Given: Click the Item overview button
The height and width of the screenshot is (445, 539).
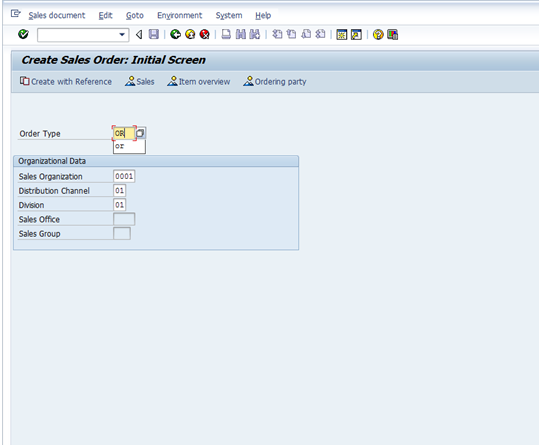Looking at the screenshot, I should (199, 81).
